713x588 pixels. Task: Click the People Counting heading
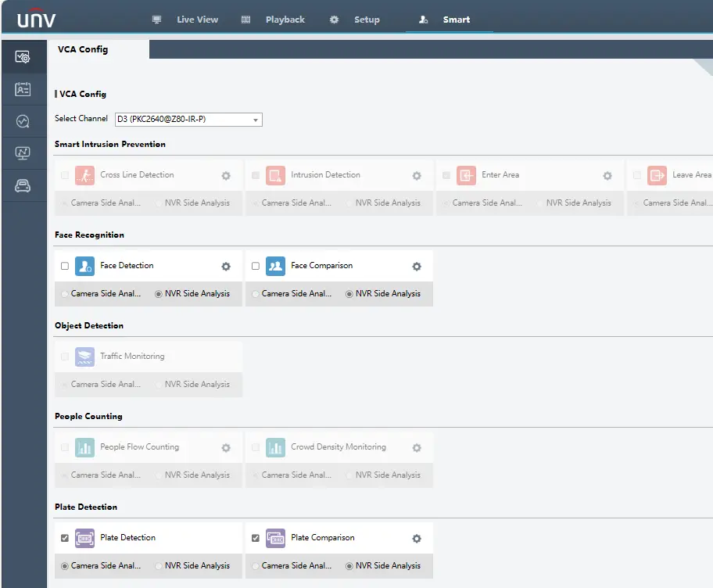click(88, 416)
